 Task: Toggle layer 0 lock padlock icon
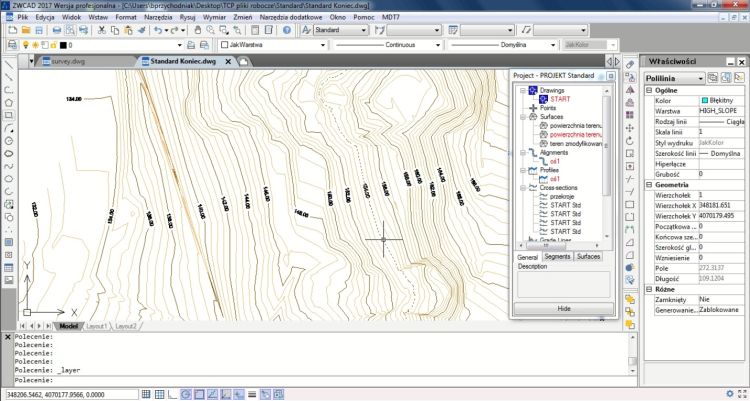click(x=54, y=45)
